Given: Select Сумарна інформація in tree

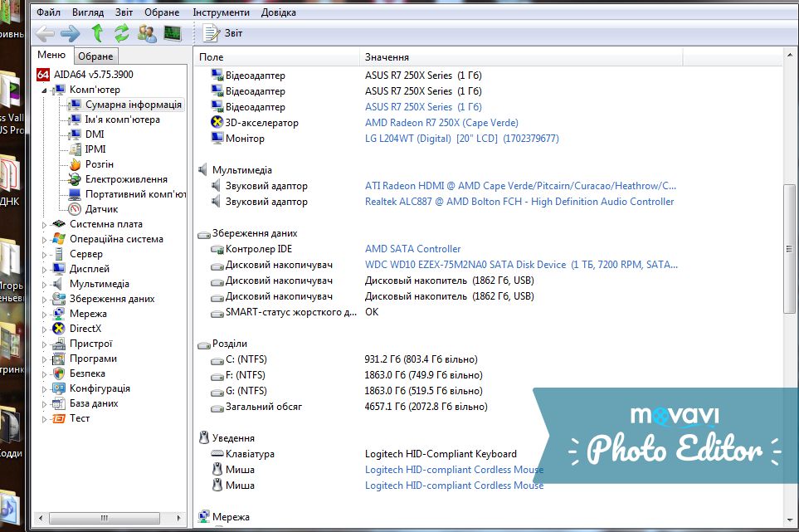Looking at the screenshot, I should 133,105.
